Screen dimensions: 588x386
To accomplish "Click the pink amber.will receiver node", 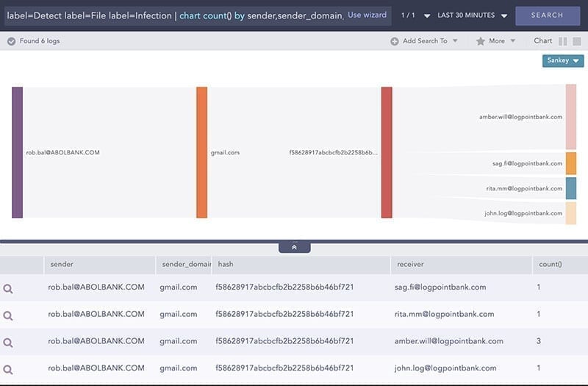I will [571, 117].
